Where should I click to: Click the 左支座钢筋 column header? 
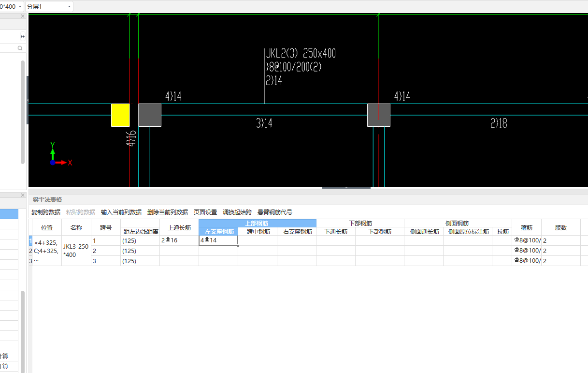tap(219, 231)
